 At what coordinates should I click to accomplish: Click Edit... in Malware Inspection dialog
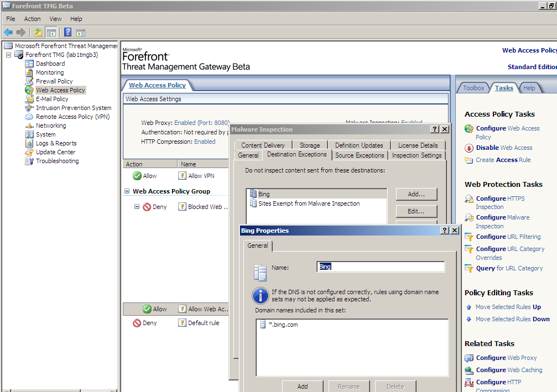(x=417, y=211)
